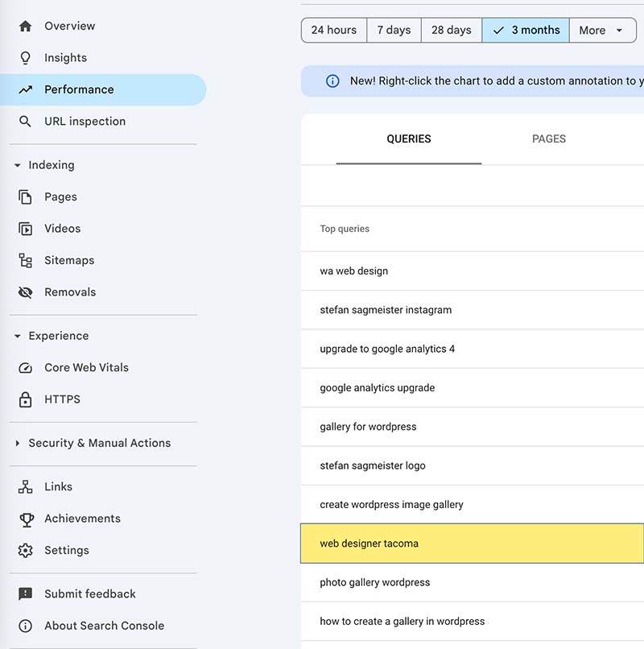The image size is (644, 649).
Task: Select the Links icon in the sidebar
Action: (26, 486)
